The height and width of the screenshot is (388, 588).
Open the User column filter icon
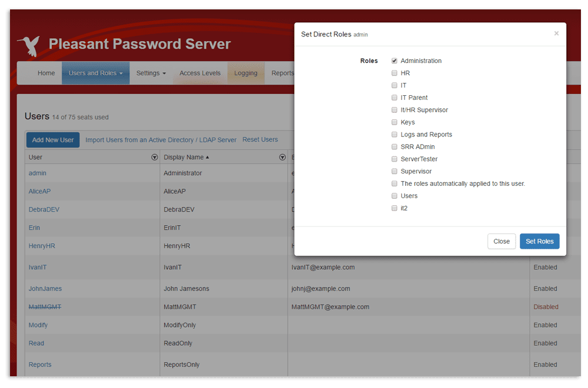155,158
